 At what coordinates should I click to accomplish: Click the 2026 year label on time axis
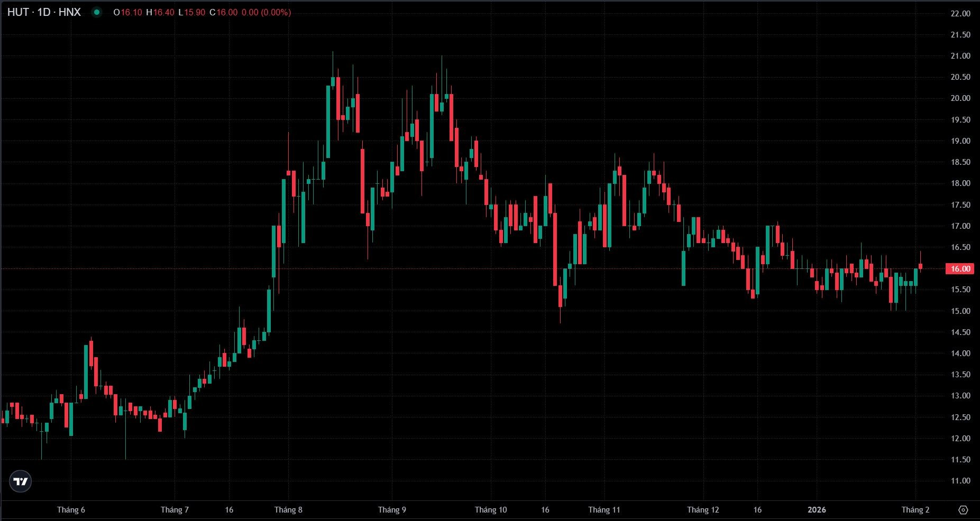817,510
